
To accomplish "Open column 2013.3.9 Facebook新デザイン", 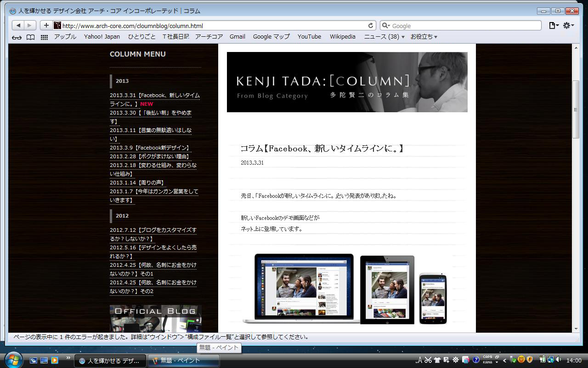I will 150,148.
